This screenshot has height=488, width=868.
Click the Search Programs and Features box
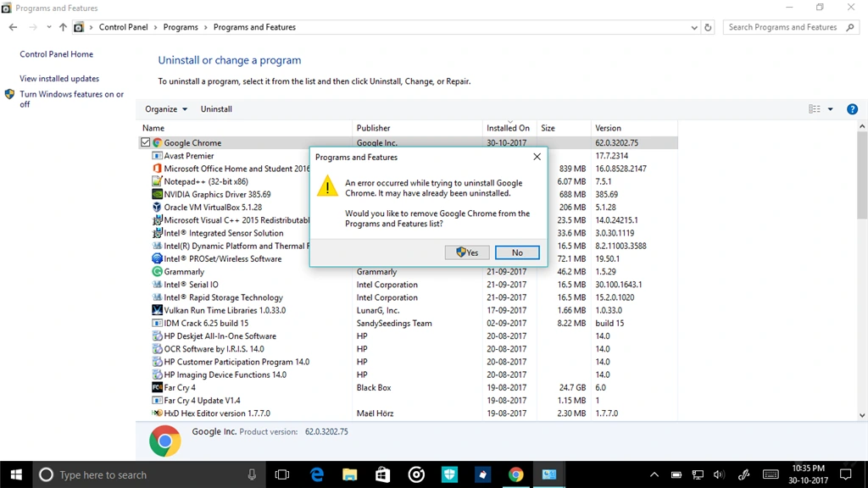point(784,26)
